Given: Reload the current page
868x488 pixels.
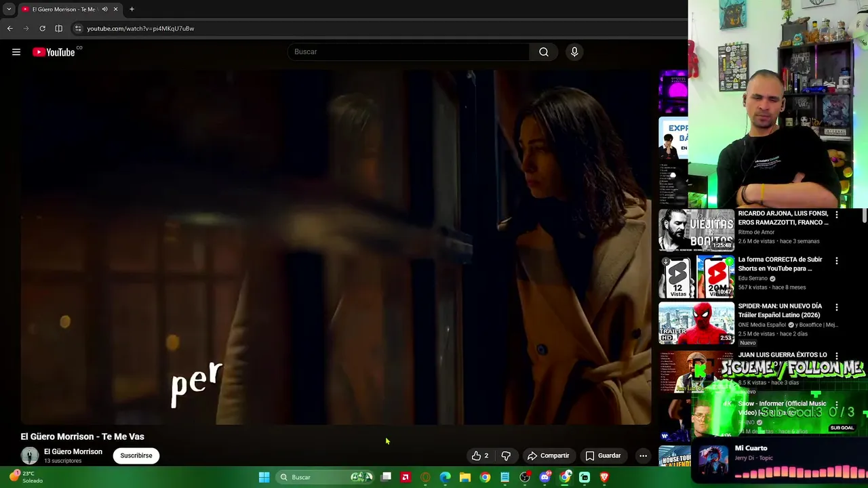Looking at the screenshot, I should pyautogui.click(x=42, y=28).
